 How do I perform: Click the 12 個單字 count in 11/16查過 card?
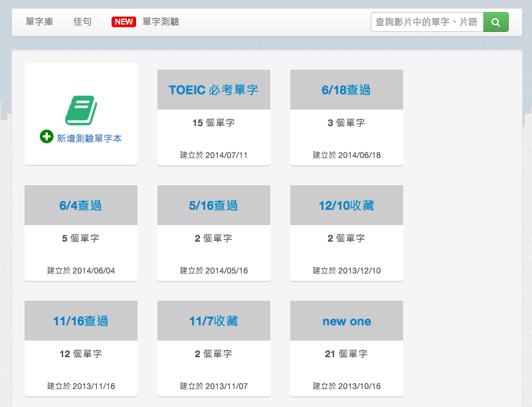[x=80, y=354]
